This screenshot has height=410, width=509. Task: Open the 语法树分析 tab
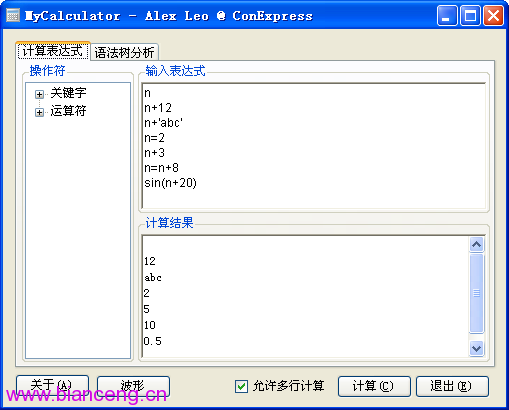coord(124,52)
